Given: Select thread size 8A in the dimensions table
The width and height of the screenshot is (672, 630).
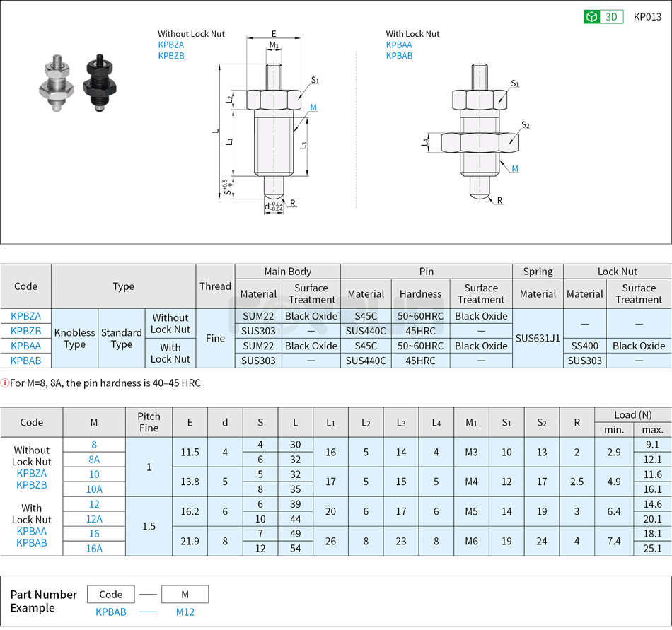Looking at the screenshot, I should [93, 460].
